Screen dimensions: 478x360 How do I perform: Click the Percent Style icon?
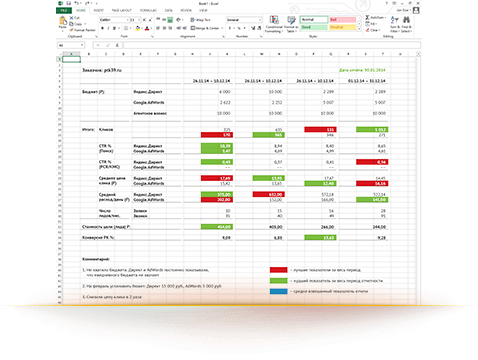pyautogui.click(x=239, y=28)
